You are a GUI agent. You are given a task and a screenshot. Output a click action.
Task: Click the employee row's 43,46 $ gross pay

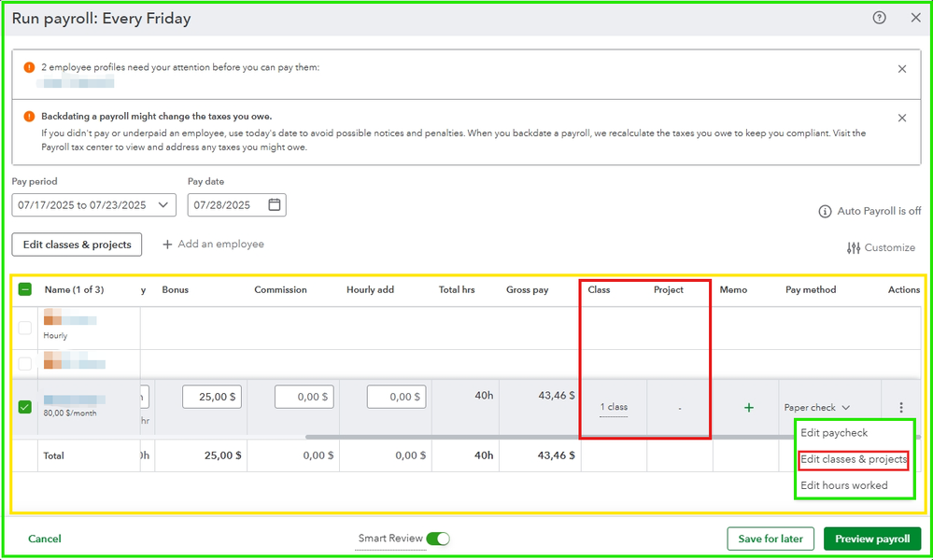tap(557, 396)
